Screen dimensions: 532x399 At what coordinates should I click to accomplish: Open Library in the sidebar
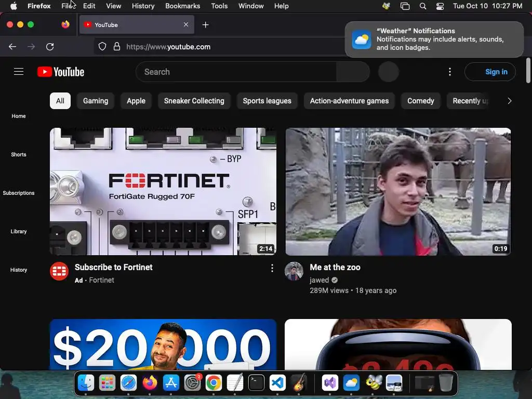click(x=19, y=231)
